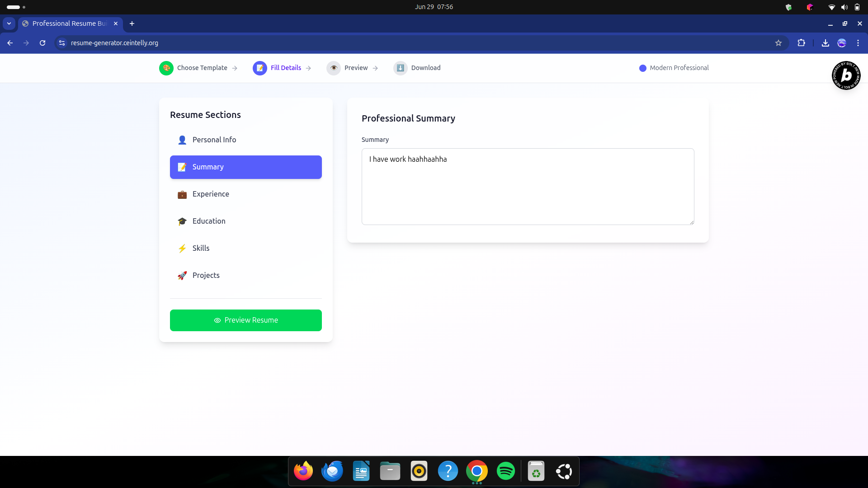This screenshot has width=868, height=488.
Task: Reload the page
Action: pyautogui.click(x=42, y=43)
